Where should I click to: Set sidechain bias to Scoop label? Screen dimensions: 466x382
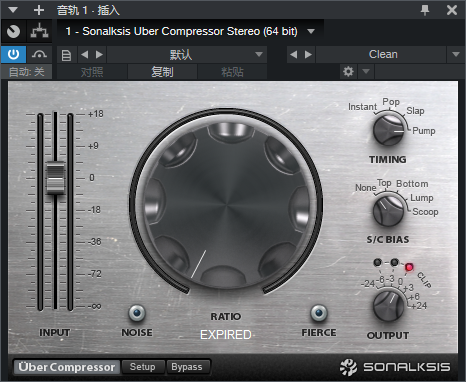(x=425, y=212)
